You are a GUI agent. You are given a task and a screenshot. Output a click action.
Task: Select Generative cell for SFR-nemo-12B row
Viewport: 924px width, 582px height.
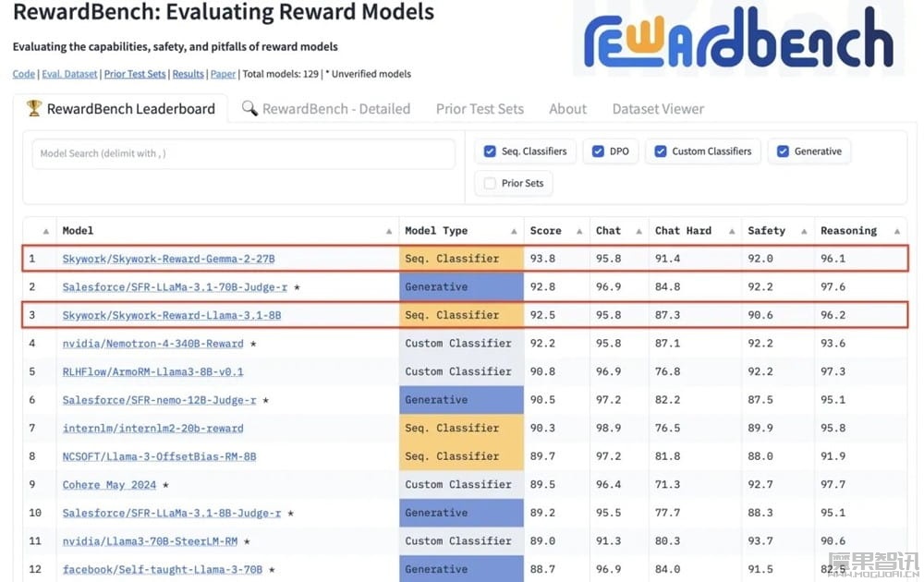click(461, 400)
